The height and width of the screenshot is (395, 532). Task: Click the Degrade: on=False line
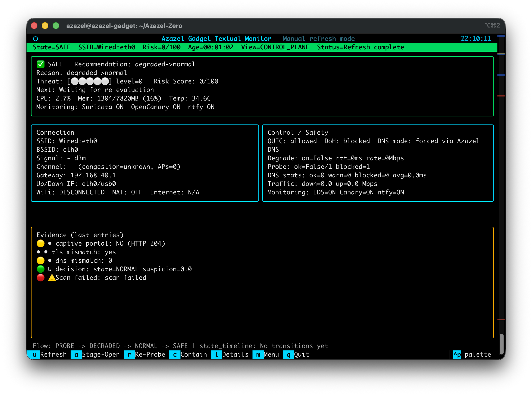pyautogui.click(x=336, y=158)
